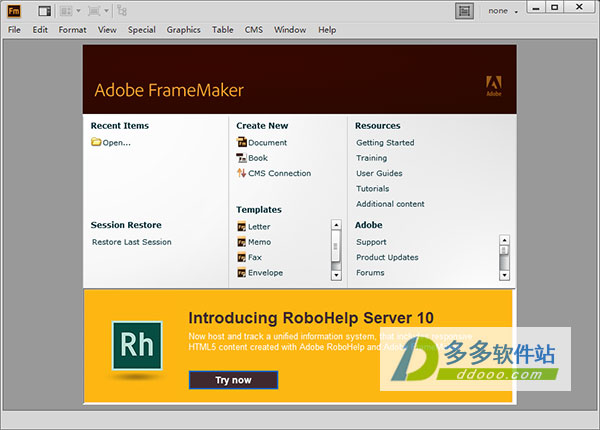The height and width of the screenshot is (430, 600).
Task: Open the Tutorials link
Action: [373, 189]
